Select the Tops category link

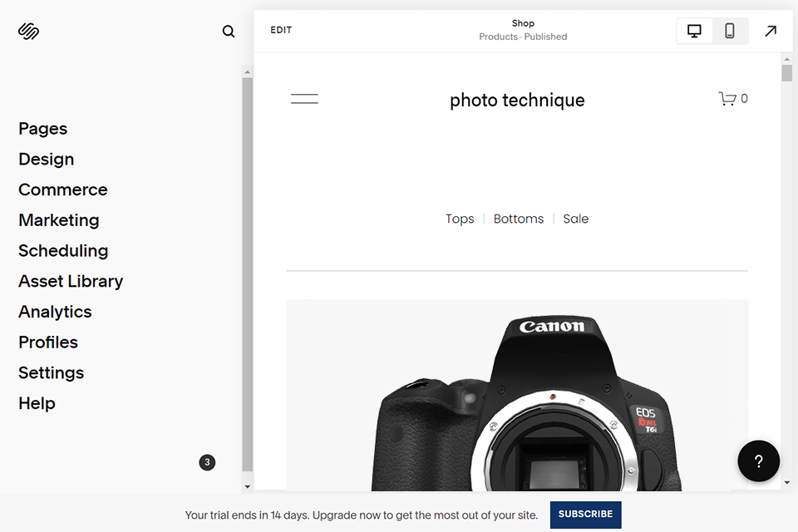460,219
